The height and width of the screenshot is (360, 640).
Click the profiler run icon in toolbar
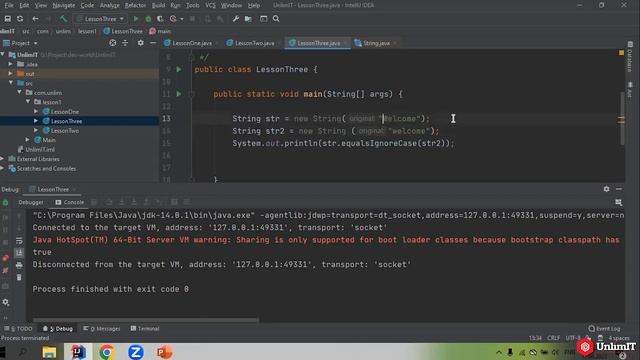[173, 19]
